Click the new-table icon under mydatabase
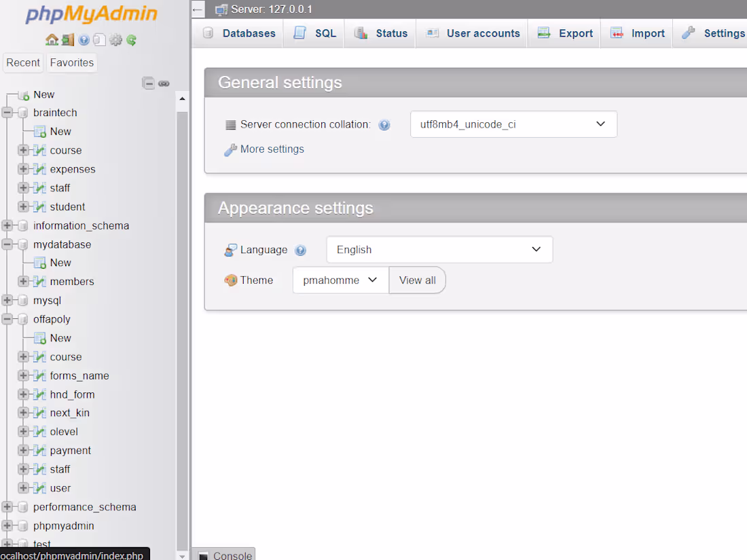The width and height of the screenshot is (747, 560). (x=40, y=263)
